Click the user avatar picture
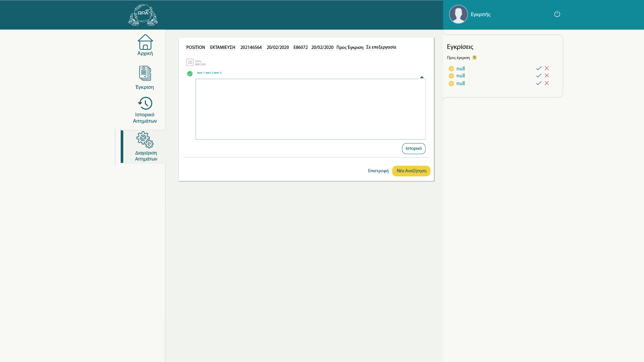This screenshot has width=644, height=362. tap(458, 14)
